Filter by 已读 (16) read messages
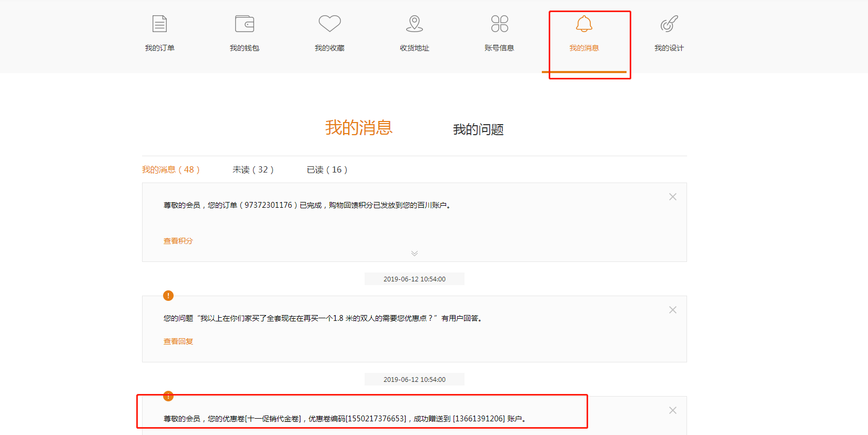 tap(327, 169)
